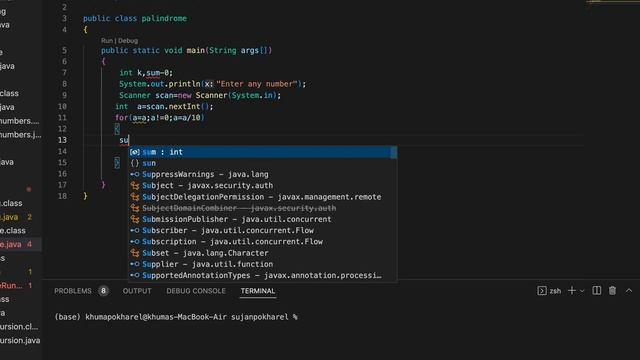This screenshot has height=360, width=640.
Task: Click the interface icon beside SupportedAnnotationTypes
Action: click(x=135, y=276)
